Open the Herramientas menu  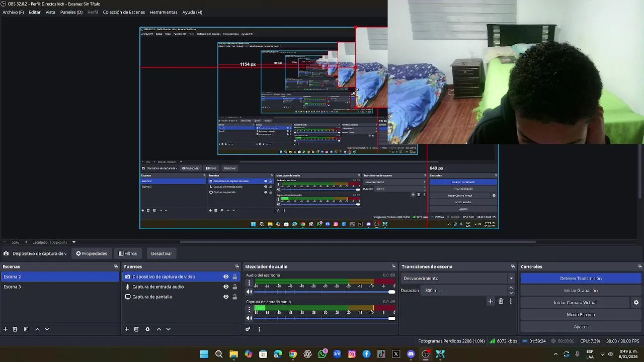(x=164, y=12)
